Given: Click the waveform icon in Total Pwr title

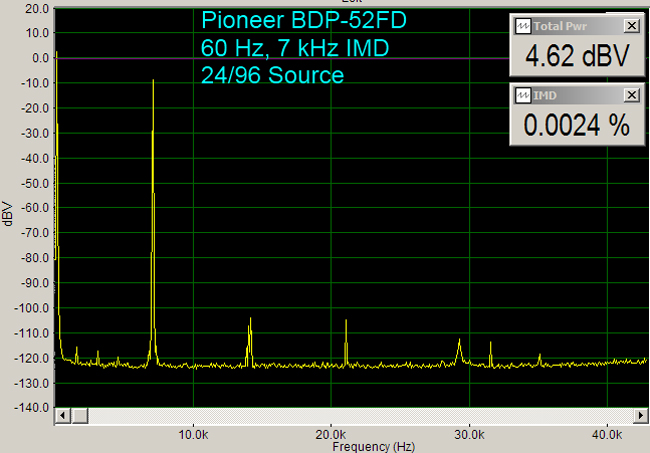Looking at the screenshot, I should 523,26.
